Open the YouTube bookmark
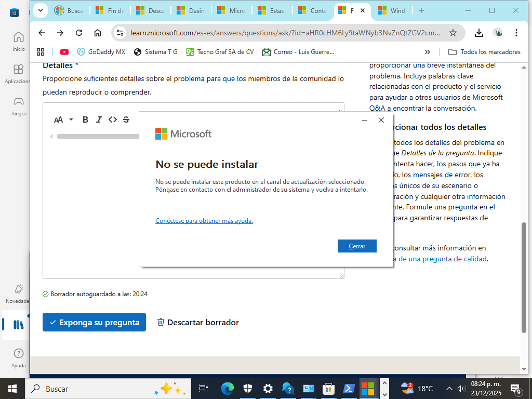 coord(64,52)
